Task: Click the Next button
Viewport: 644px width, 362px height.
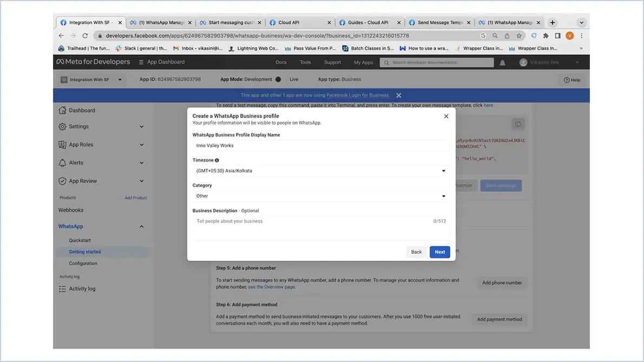Action: (x=440, y=252)
